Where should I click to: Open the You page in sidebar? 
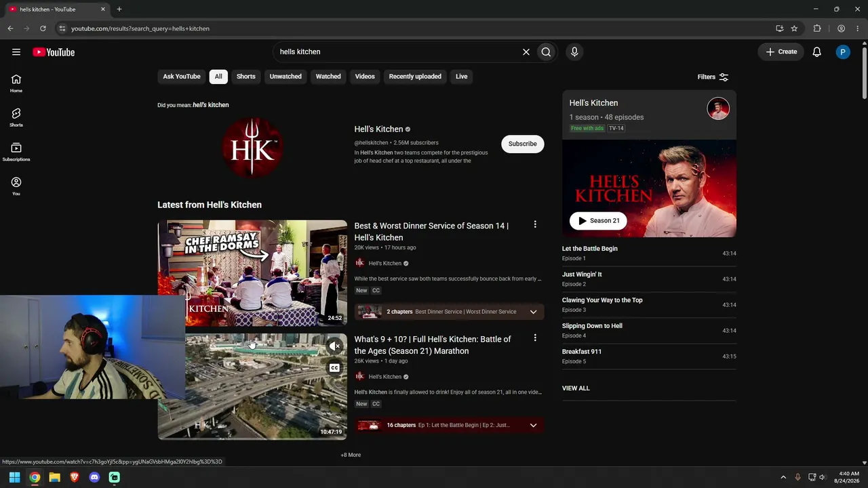point(16,186)
